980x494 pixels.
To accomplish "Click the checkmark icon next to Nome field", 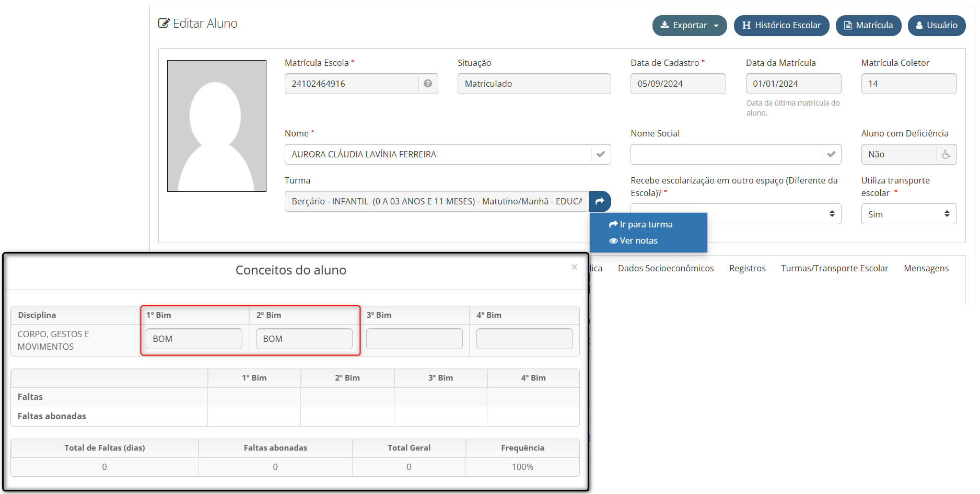I will click(x=601, y=154).
